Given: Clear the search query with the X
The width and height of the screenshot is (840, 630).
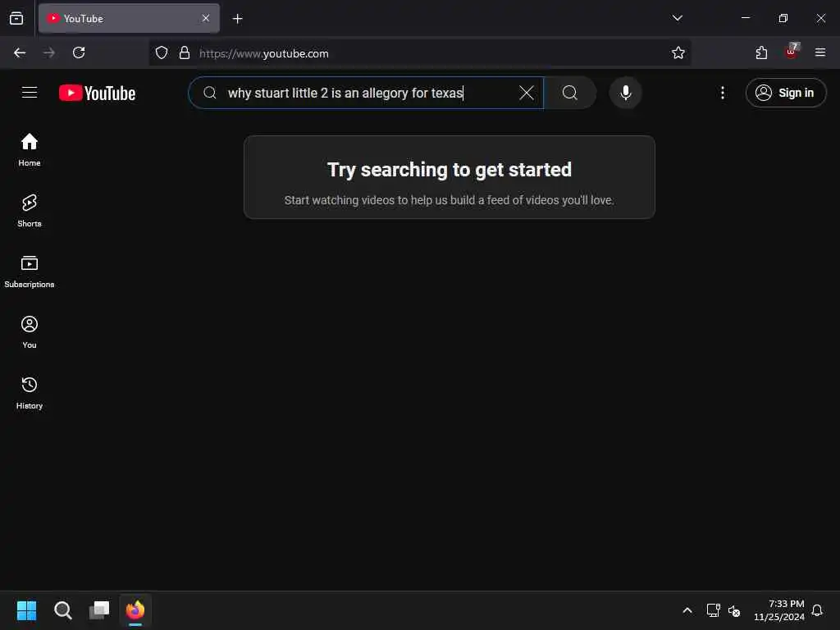Looking at the screenshot, I should (x=526, y=93).
